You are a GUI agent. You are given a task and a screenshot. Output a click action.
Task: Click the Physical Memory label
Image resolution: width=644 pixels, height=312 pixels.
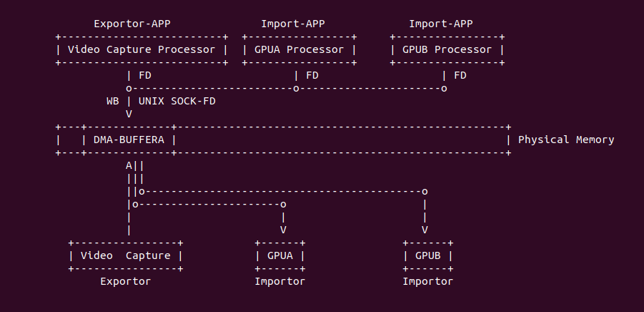(565, 140)
